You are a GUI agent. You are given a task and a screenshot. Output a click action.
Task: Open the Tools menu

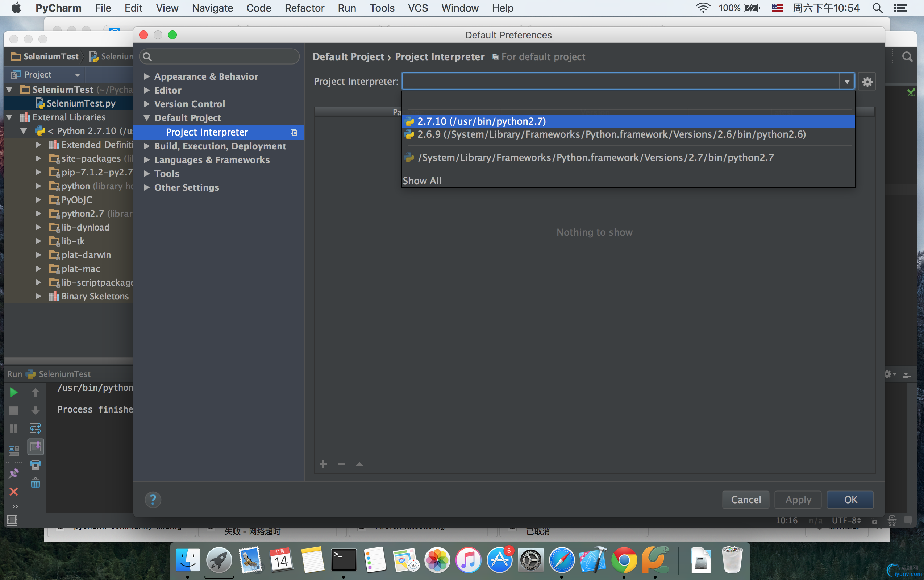pos(382,8)
